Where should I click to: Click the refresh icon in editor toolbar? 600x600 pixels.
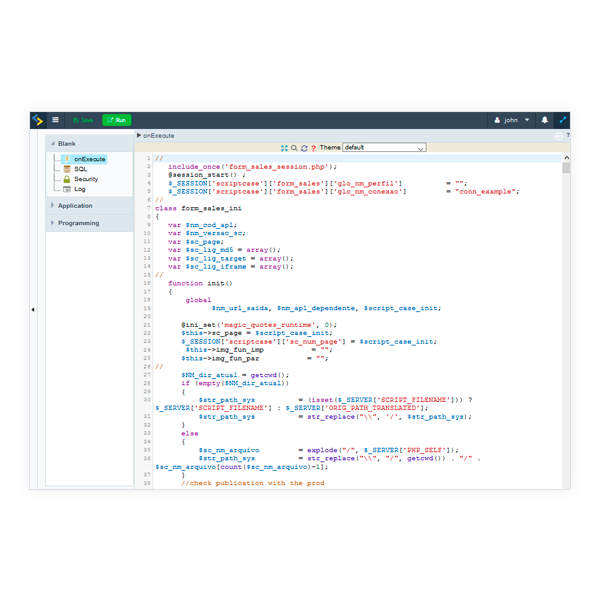coord(303,147)
